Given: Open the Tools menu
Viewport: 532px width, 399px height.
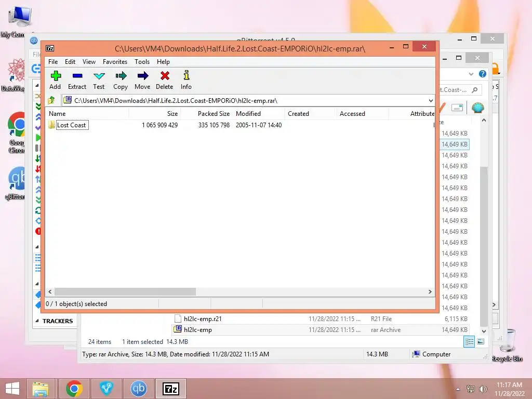Looking at the screenshot, I should pyautogui.click(x=142, y=62).
